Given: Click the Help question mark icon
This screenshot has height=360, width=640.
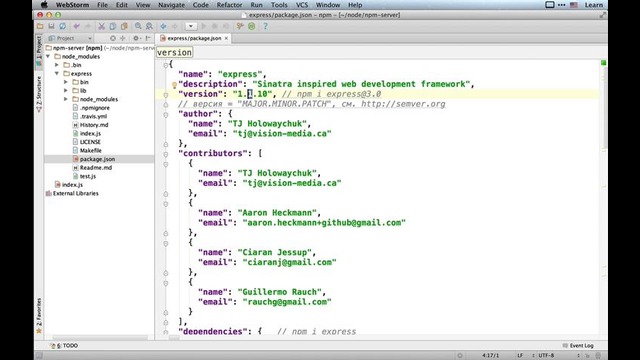Looking at the screenshot, I should [x=265, y=26].
